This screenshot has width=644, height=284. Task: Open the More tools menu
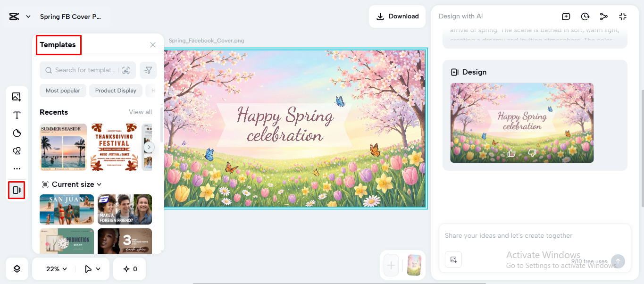pos(17,168)
